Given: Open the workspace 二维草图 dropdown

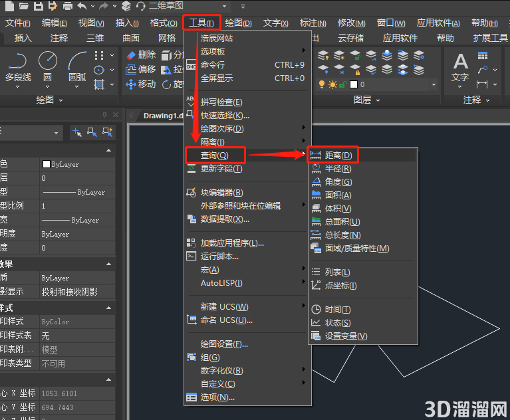Looking at the screenshot, I should click(224, 6).
